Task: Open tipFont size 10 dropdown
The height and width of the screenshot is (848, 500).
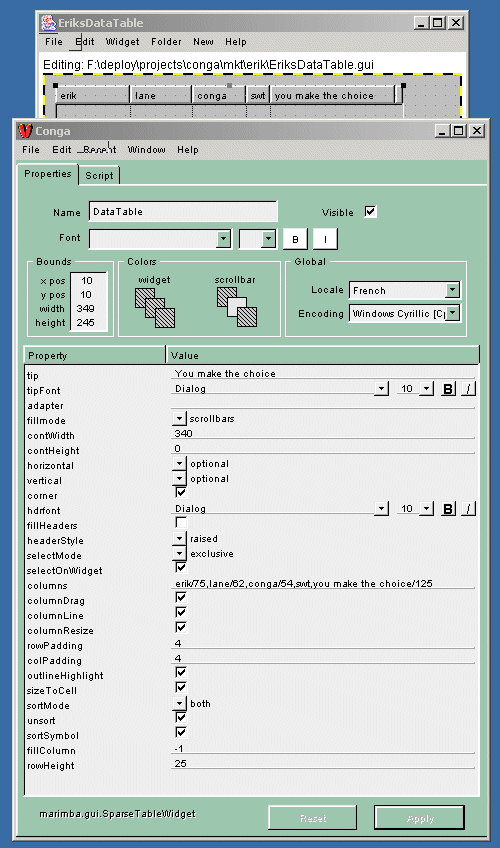Action: [426, 389]
